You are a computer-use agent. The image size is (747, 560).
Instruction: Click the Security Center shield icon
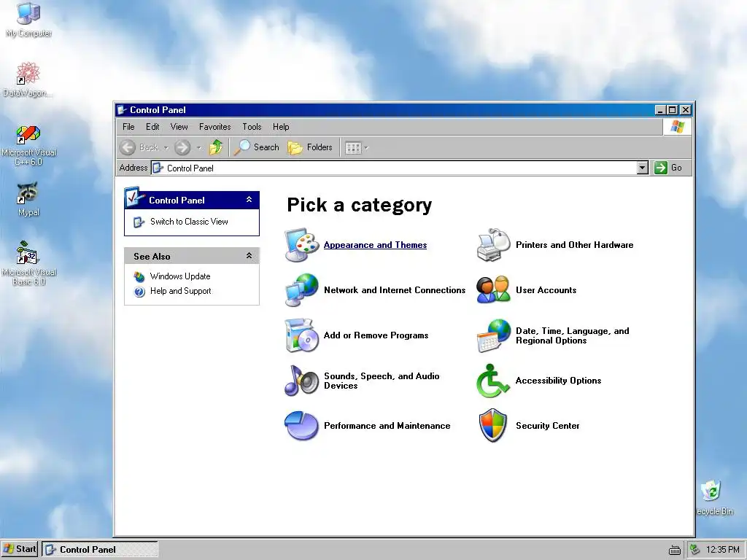pyautogui.click(x=493, y=425)
